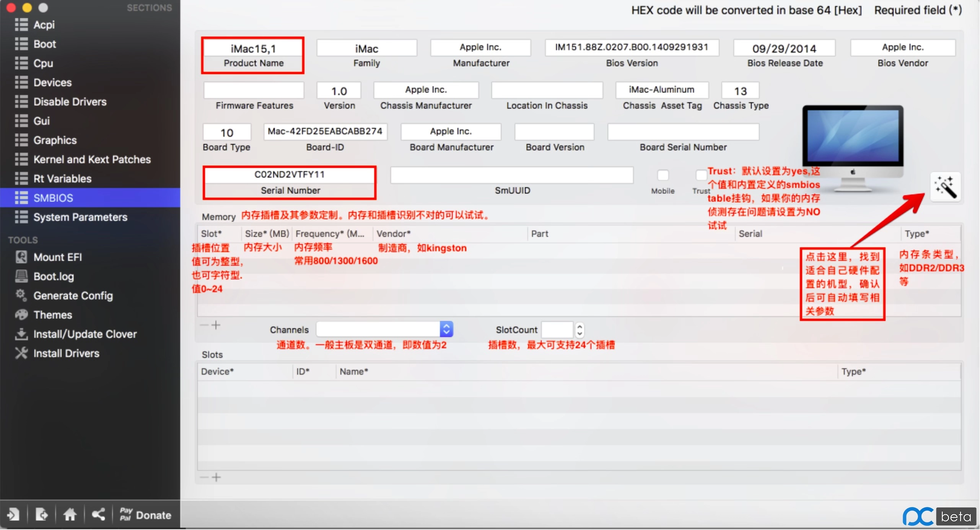Remove a memory row with minus button
This screenshot has height=530, width=980.
pos(204,325)
